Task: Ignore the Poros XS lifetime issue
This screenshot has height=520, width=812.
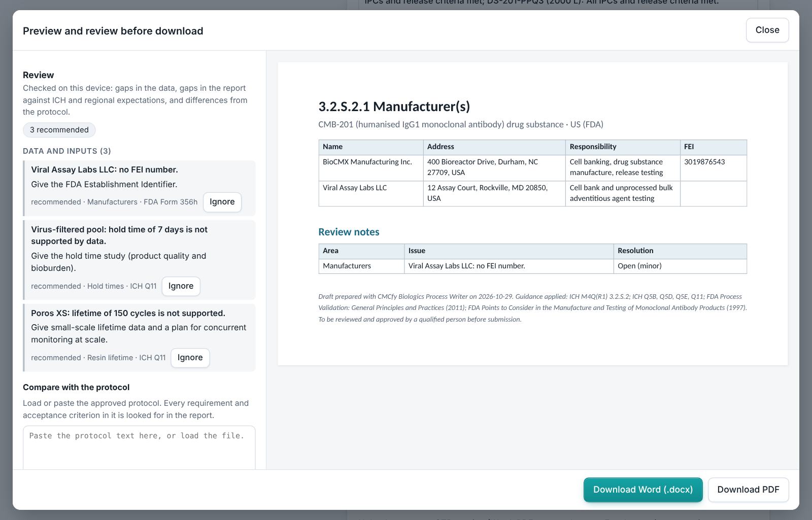Action: 190,357
